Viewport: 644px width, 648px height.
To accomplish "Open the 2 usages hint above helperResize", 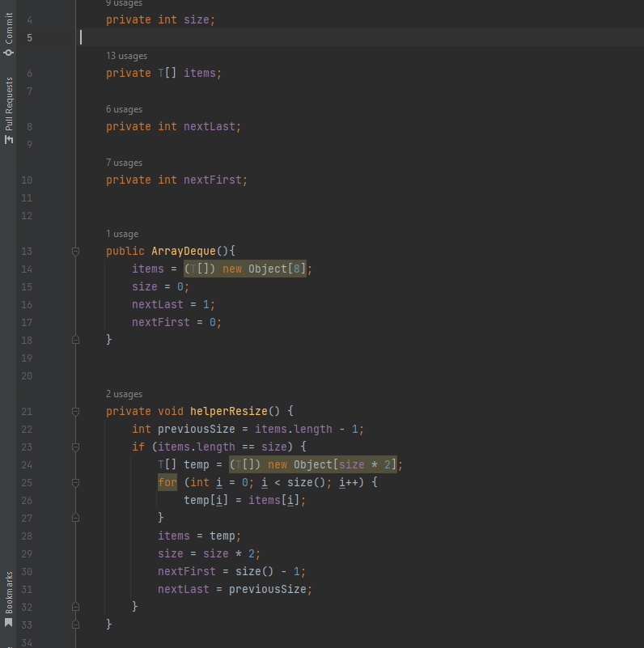I will click(124, 394).
